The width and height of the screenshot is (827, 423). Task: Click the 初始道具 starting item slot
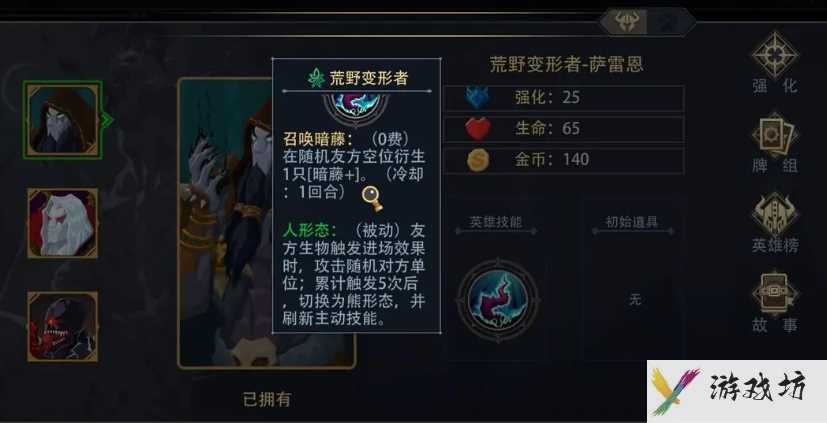point(633,300)
